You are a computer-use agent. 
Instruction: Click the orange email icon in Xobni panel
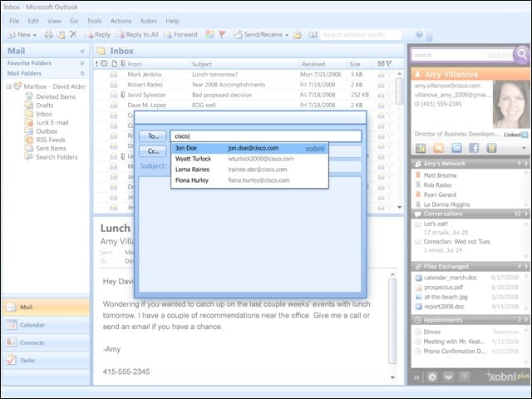coord(438,148)
